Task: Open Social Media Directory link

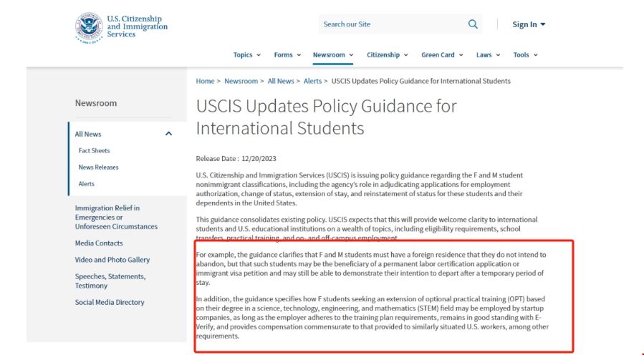Action: point(110,303)
